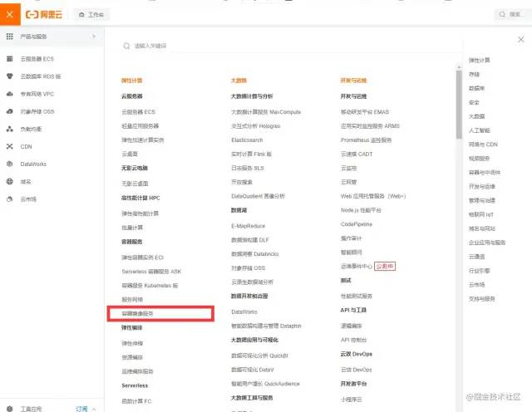Jump to the 弹性计算 category on the right

coord(479,61)
